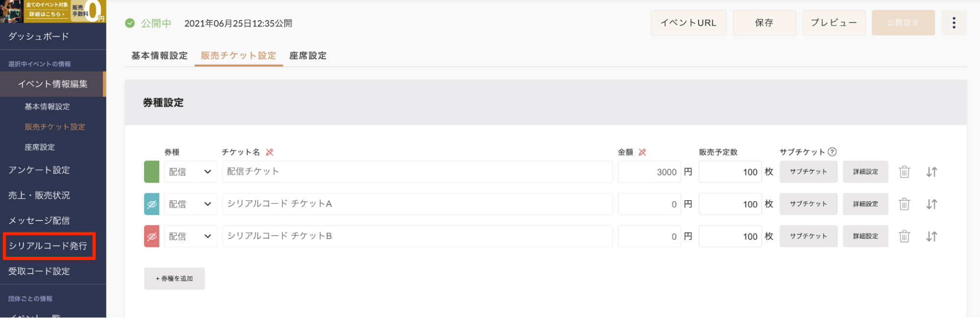
Task: Expand 券種 dropdown for シリアルコード チケットA
Action: click(x=190, y=204)
